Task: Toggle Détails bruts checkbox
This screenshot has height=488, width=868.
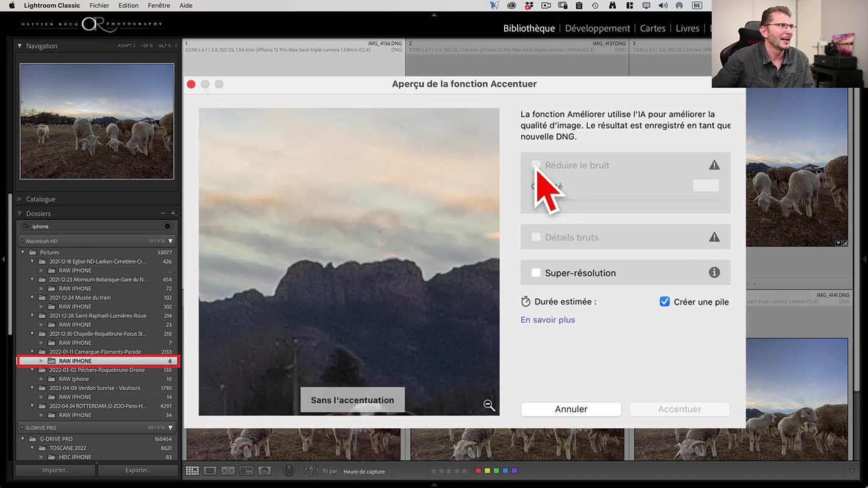Action: tap(536, 237)
